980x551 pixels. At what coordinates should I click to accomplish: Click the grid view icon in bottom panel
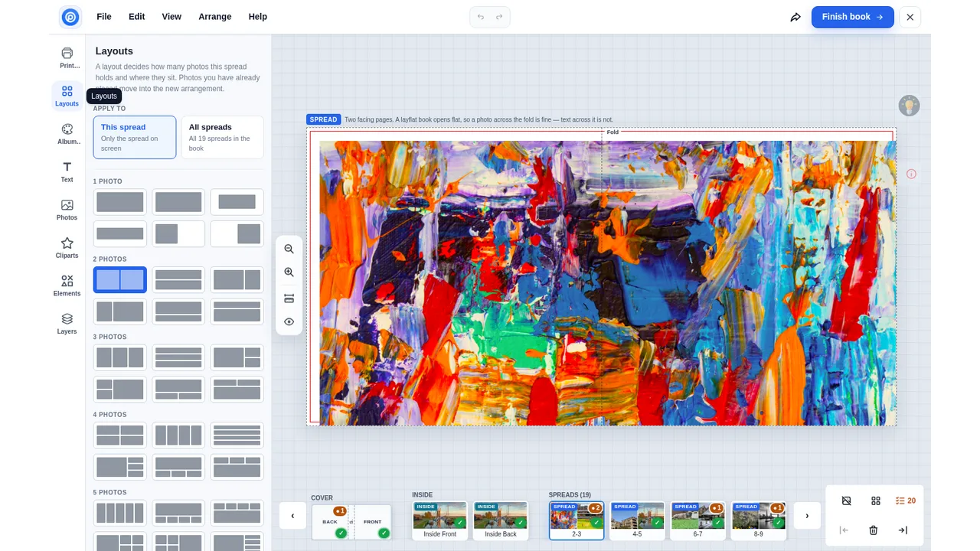point(876,500)
